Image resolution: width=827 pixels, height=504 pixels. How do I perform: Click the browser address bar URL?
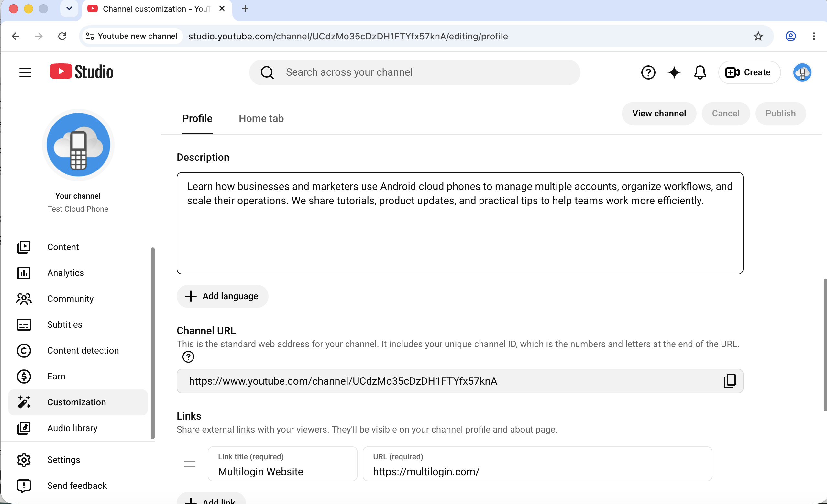pyautogui.click(x=348, y=36)
